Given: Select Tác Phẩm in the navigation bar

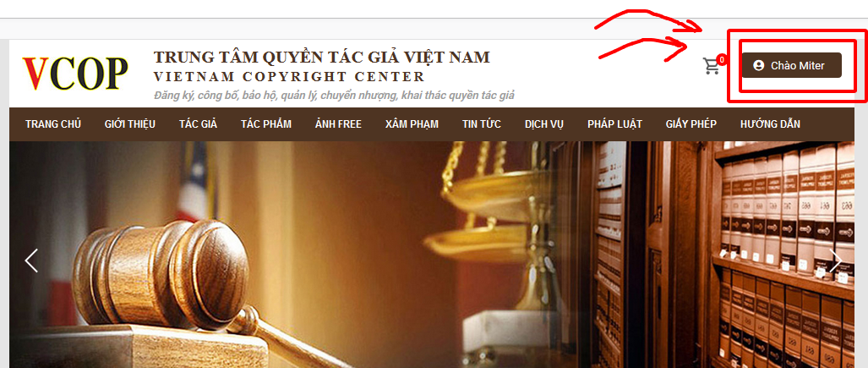Looking at the screenshot, I should click(266, 124).
